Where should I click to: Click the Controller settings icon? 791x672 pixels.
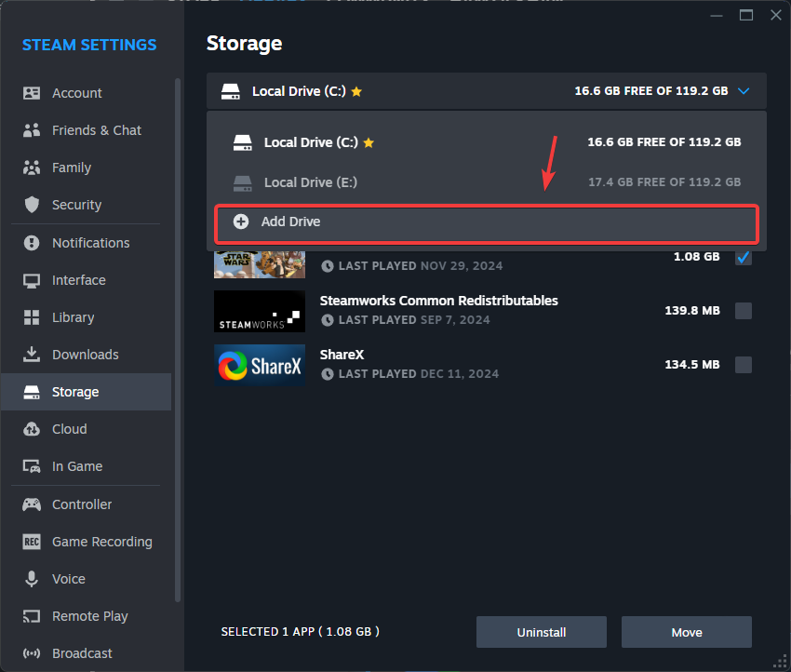[x=31, y=504]
